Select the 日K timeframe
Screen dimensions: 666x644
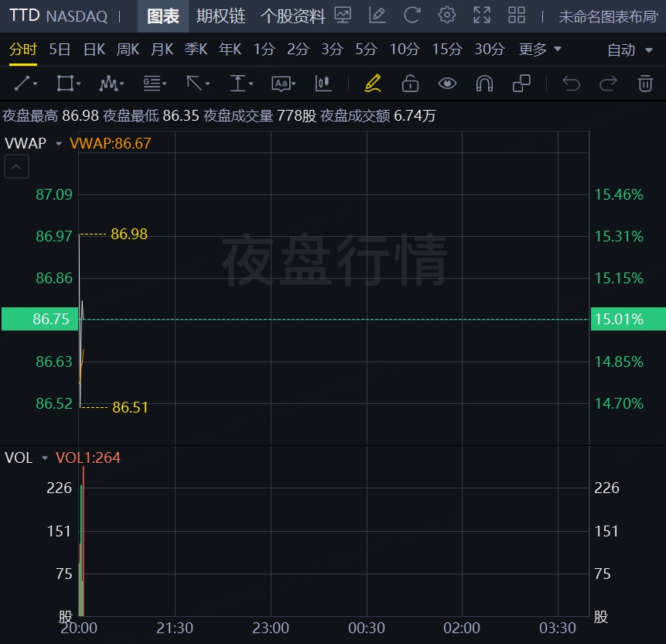click(94, 50)
